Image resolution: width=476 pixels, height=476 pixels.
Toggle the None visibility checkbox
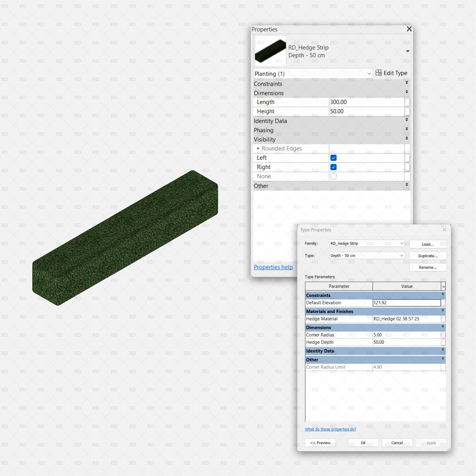[x=333, y=176]
